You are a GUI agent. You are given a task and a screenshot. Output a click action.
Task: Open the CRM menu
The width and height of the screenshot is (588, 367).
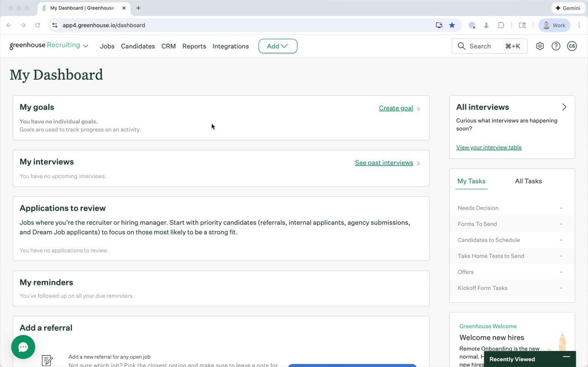click(169, 46)
